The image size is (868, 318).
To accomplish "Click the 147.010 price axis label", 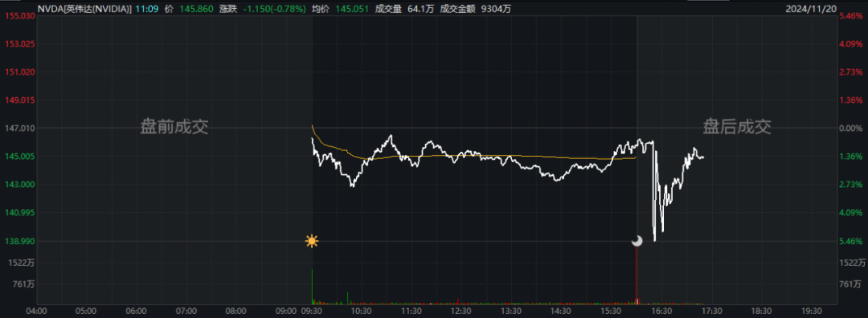I will point(21,128).
